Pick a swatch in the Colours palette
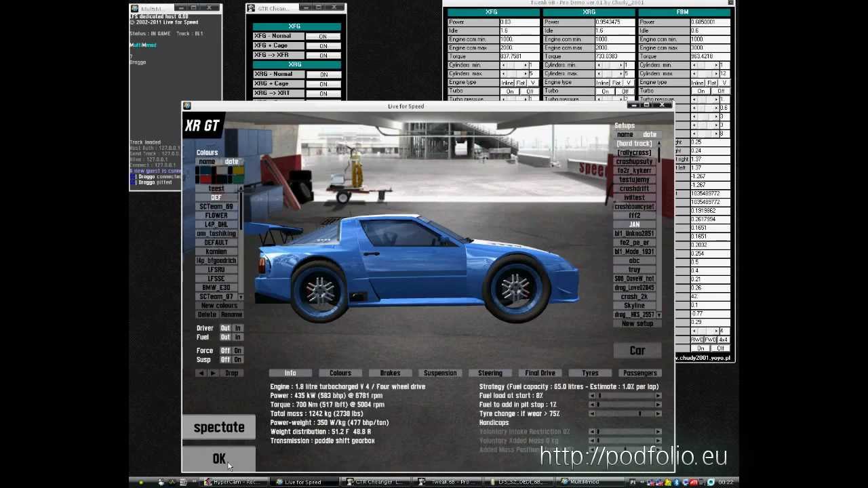 pyautogui.click(x=219, y=175)
